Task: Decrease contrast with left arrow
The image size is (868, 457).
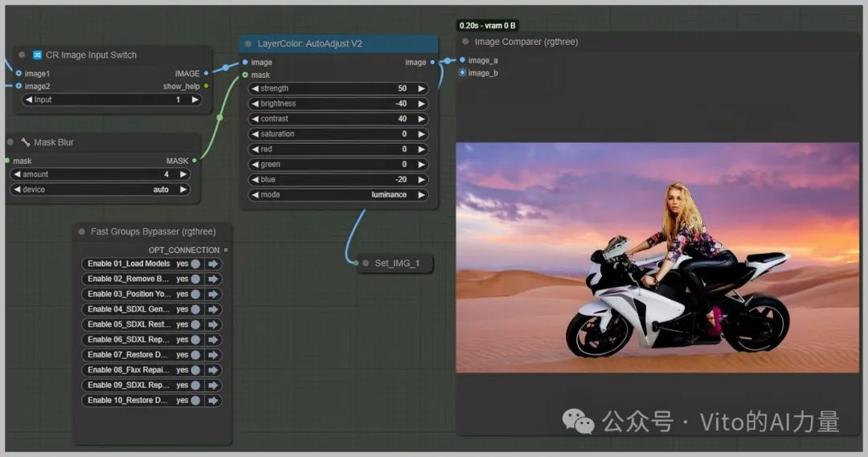Action: [x=256, y=119]
